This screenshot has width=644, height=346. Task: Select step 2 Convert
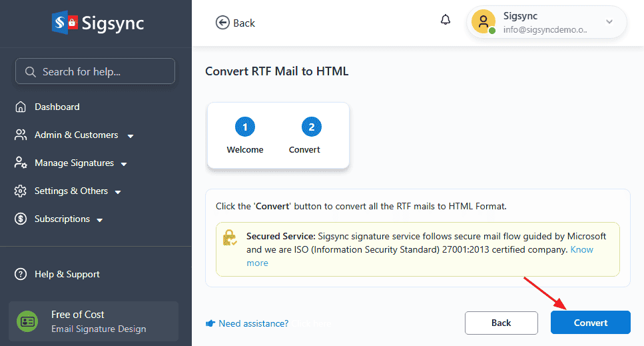click(311, 127)
